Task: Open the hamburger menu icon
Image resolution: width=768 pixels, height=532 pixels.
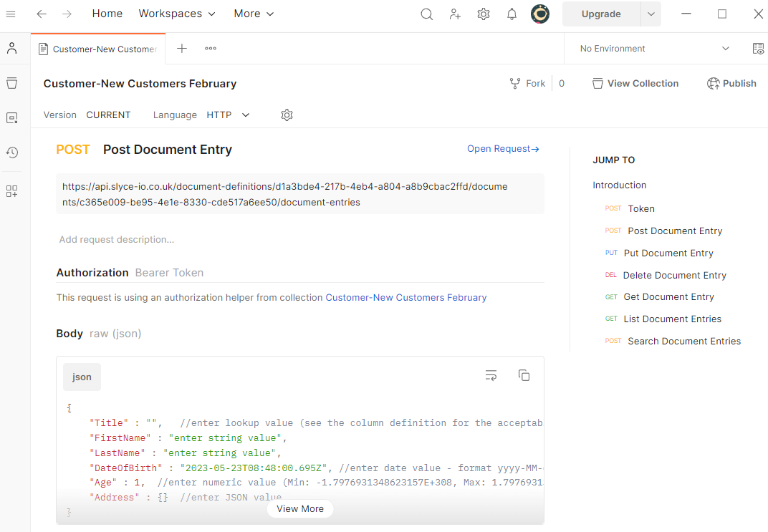Action: [x=10, y=14]
